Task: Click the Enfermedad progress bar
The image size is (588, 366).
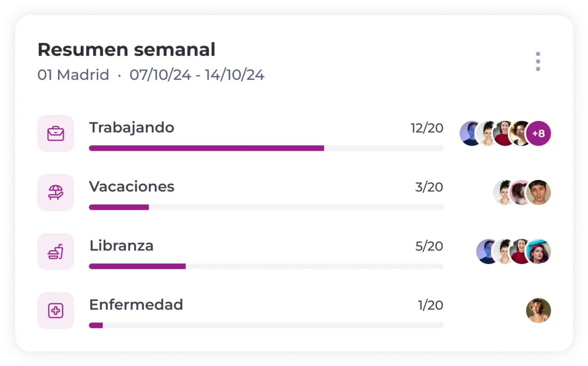Action: coord(266,326)
